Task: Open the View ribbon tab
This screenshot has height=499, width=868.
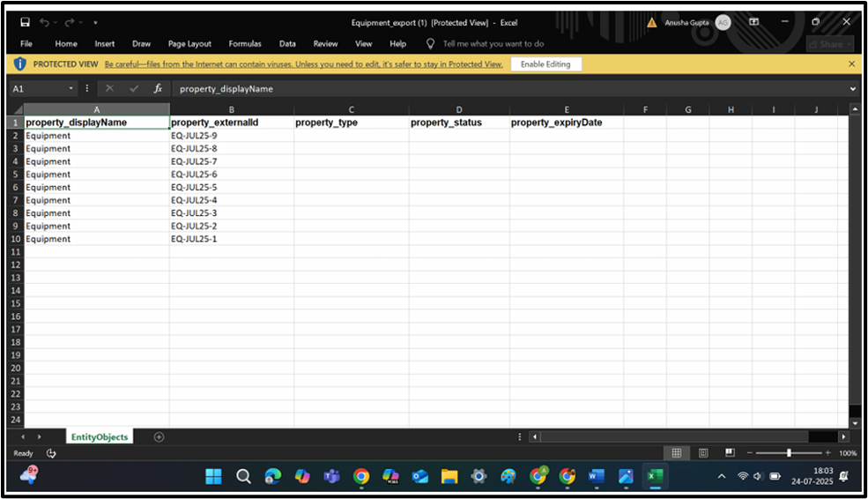Action: coord(363,44)
